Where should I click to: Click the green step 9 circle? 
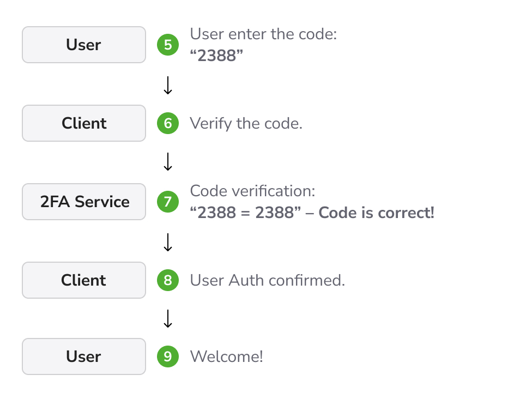[x=168, y=356]
